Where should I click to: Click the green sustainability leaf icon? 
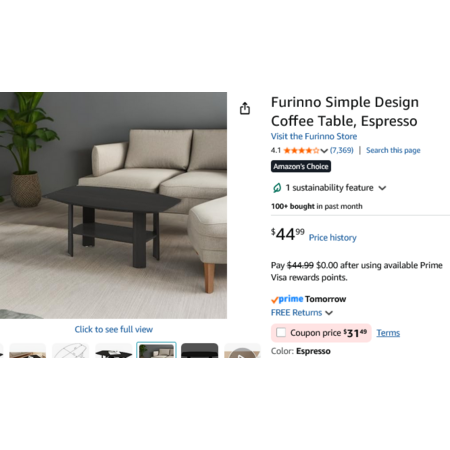(x=277, y=188)
